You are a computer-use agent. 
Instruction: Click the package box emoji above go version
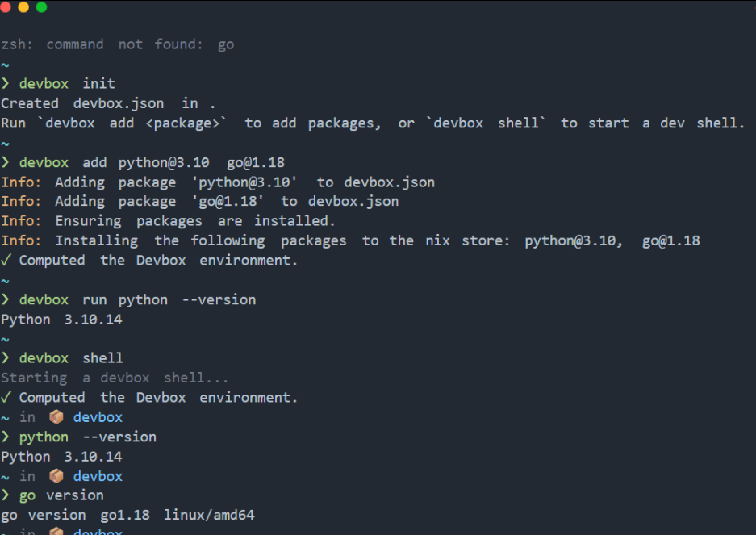[56, 476]
